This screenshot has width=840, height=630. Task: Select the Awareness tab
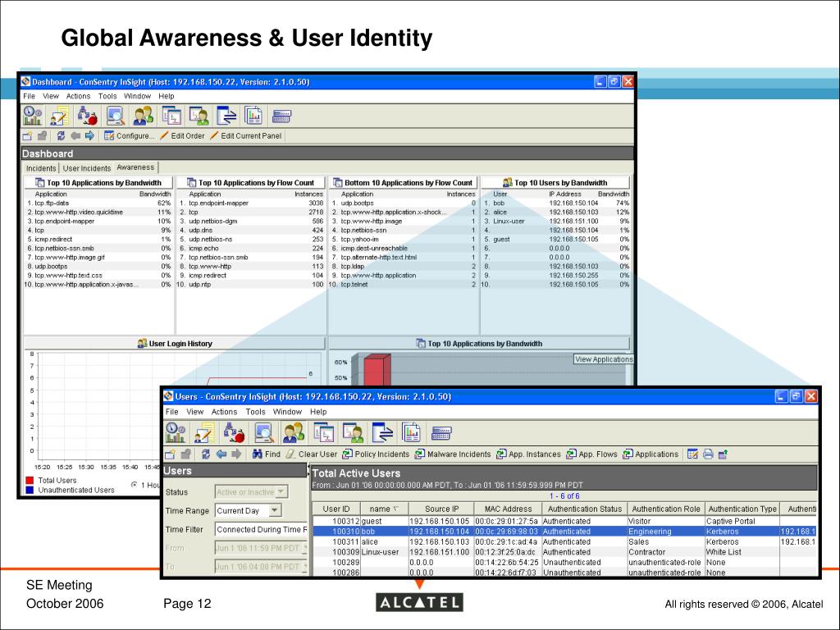point(135,167)
